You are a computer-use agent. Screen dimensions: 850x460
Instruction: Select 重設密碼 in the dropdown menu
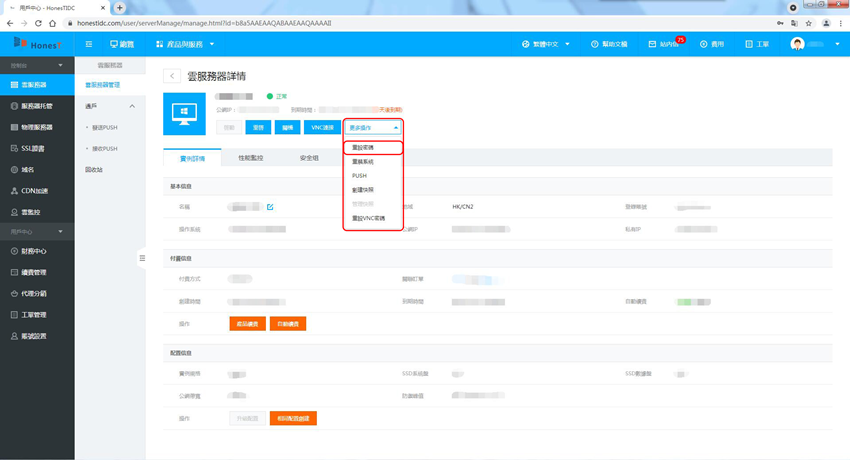point(373,147)
